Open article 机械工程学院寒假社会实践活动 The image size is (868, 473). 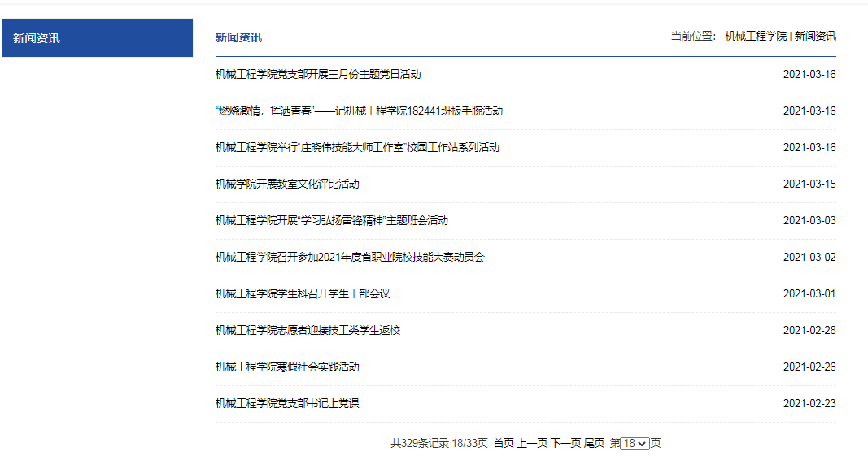click(287, 367)
